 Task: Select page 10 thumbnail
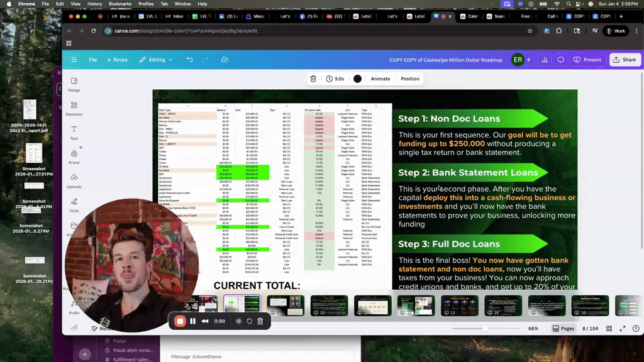(x=329, y=305)
